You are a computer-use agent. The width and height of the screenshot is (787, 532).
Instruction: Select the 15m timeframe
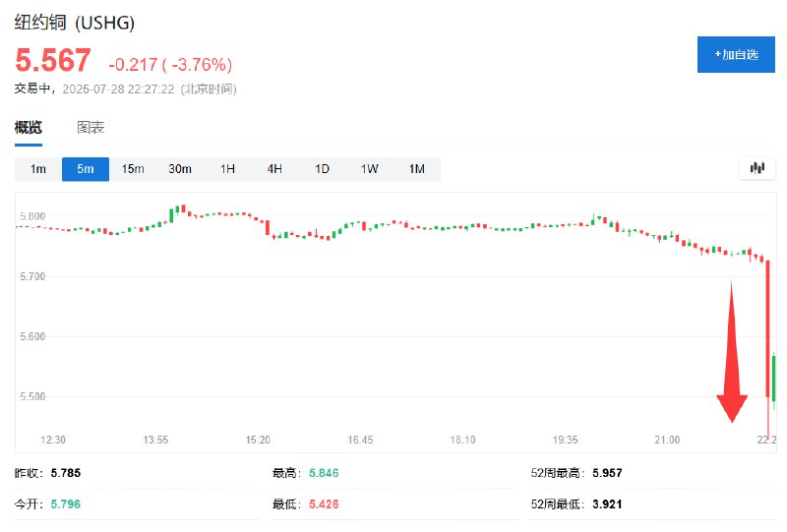tap(133, 169)
